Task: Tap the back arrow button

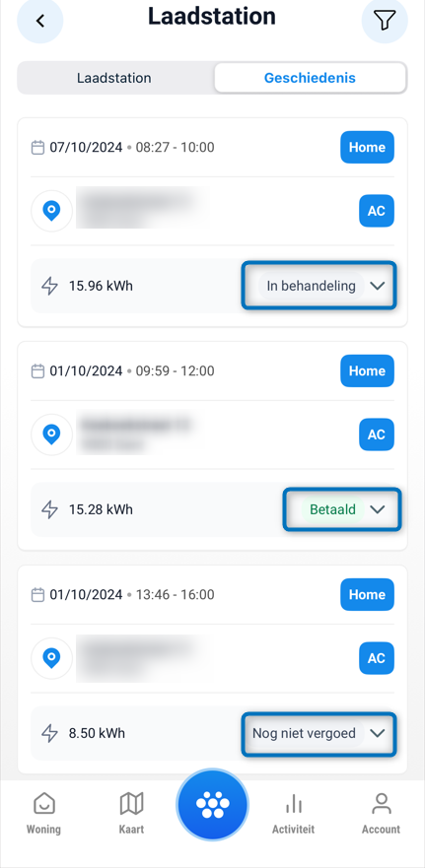Action: (39, 21)
